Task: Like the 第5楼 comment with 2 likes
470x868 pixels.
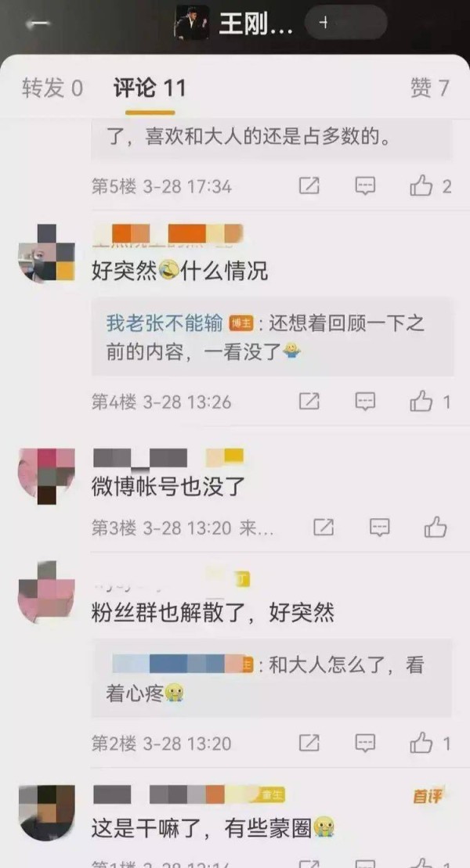Action: click(430, 186)
